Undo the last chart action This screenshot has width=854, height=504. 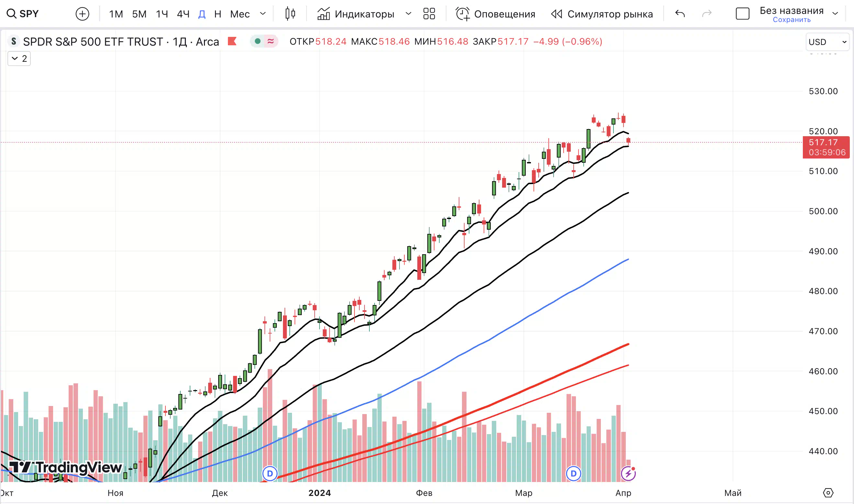click(x=680, y=14)
